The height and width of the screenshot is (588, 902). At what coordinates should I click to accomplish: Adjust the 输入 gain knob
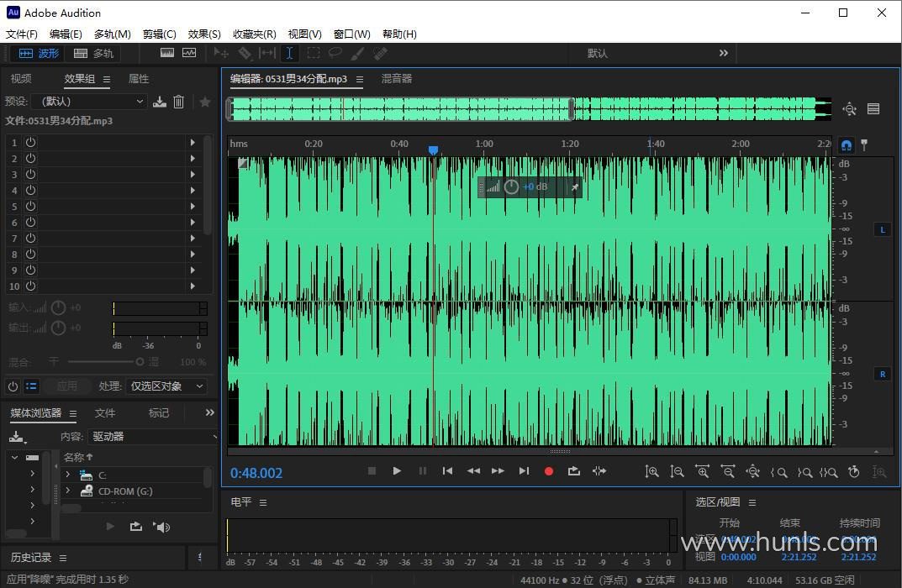[59, 308]
